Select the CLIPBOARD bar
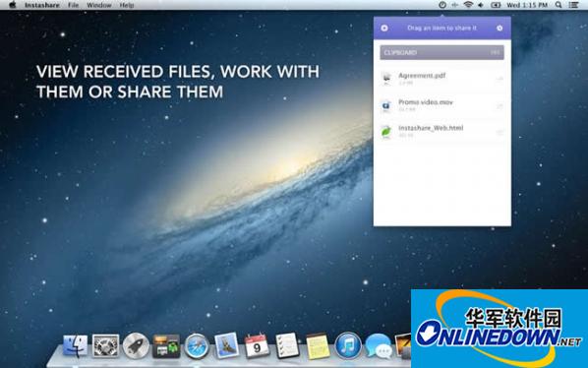 coord(441,52)
